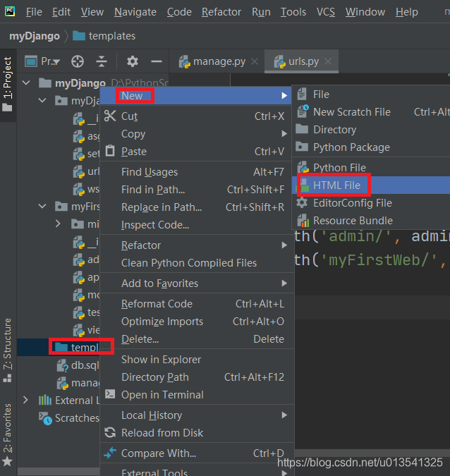This screenshot has width=450, height=476.
Task: Select Python File in New submenu
Action: tap(371, 168)
